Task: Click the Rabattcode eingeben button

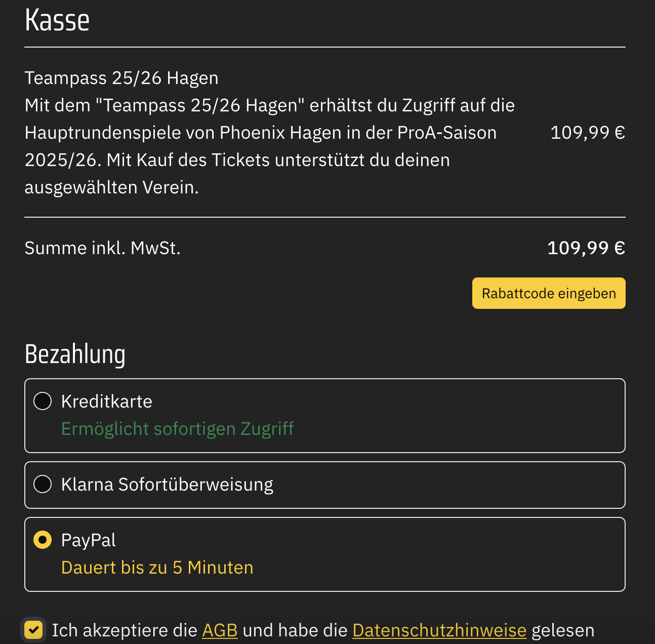Action: (549, 294)
